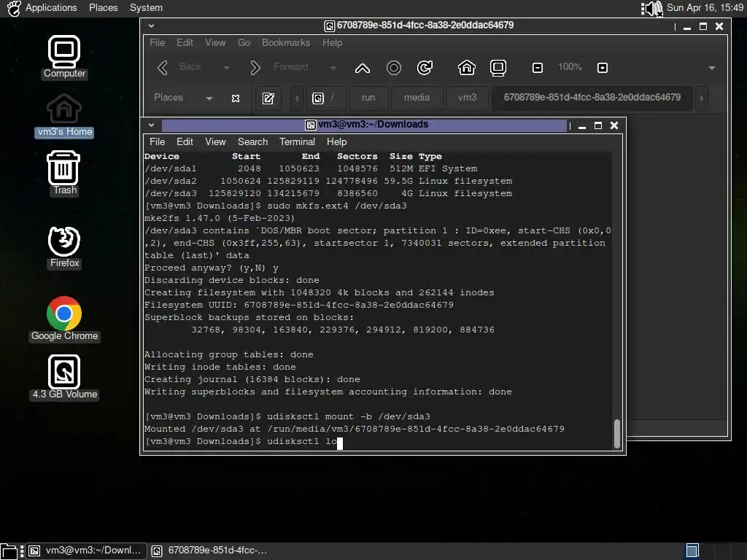Switch workspace using bottom-right workspace switcher

click(692, 551)
